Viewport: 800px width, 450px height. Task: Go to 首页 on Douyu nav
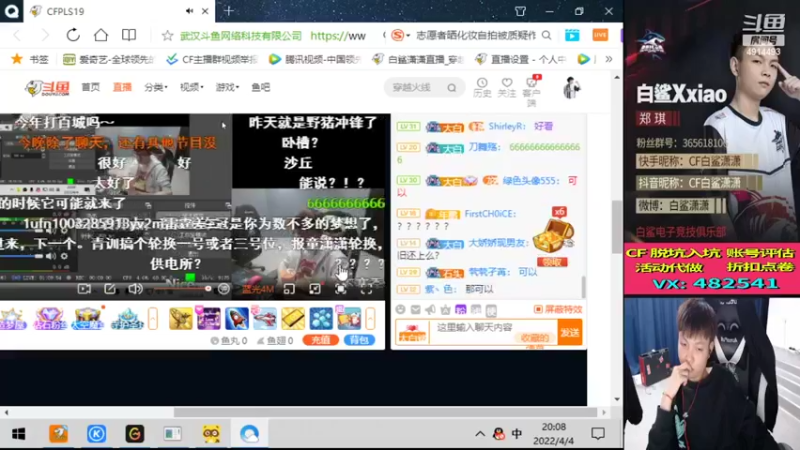[91, 87]
